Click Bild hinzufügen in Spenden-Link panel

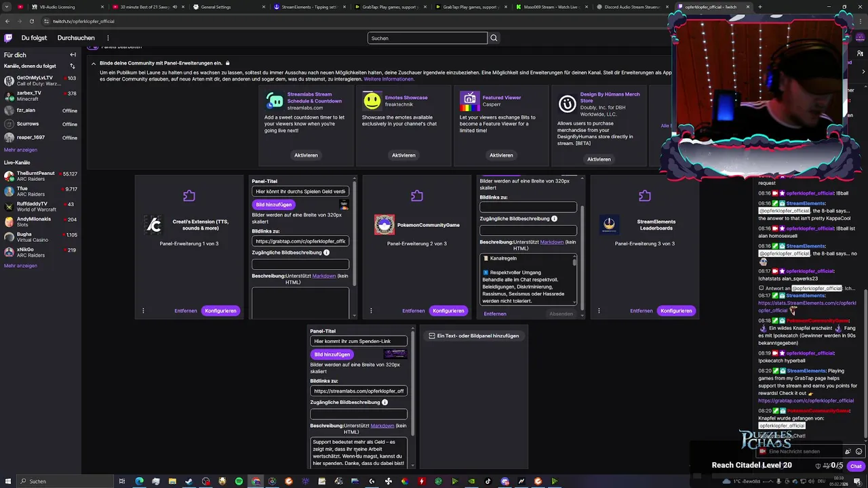pos(332,354)
